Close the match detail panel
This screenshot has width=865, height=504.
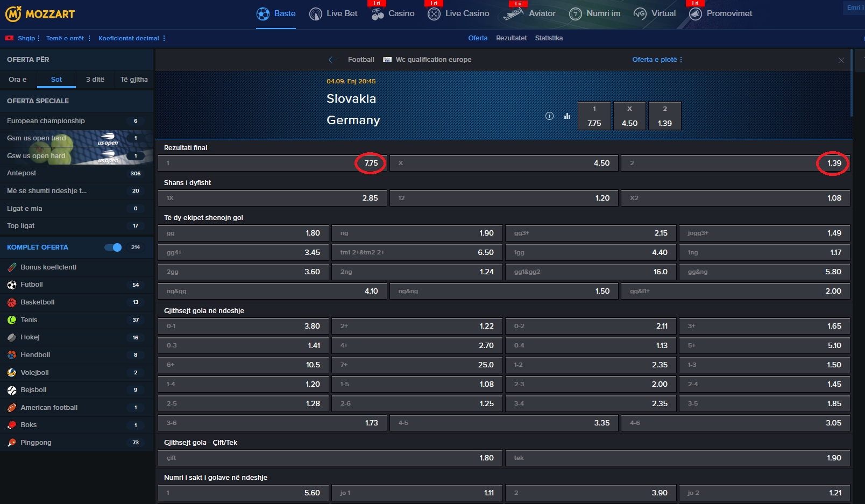[x=841, y=60]
